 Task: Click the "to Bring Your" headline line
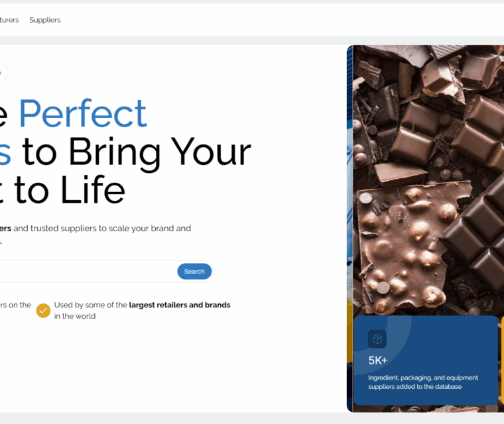pos(137,152)
